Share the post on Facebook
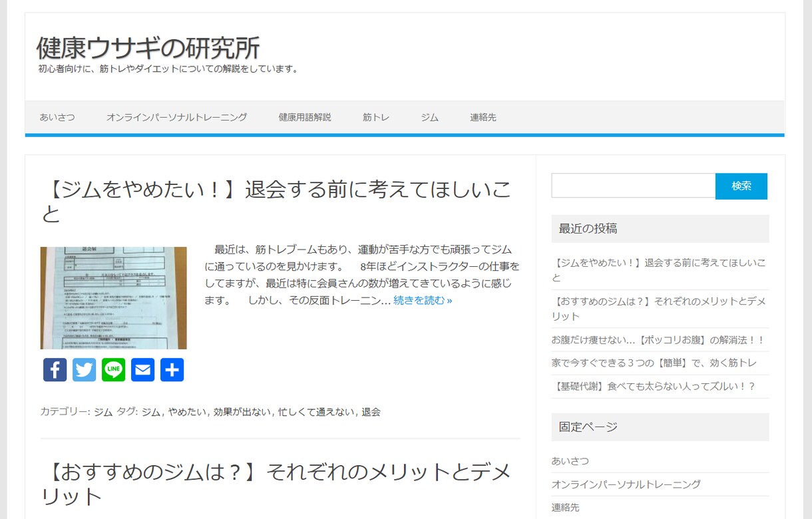The height and width of the screenshot is (519, 812). coord(55,370)
